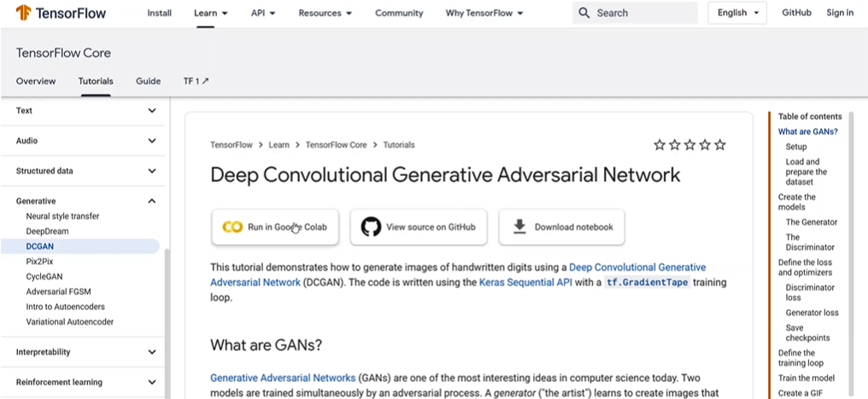The image size is (868, 399).
Task: Click the Learn breadcrumb link
Action: (279, 145)
